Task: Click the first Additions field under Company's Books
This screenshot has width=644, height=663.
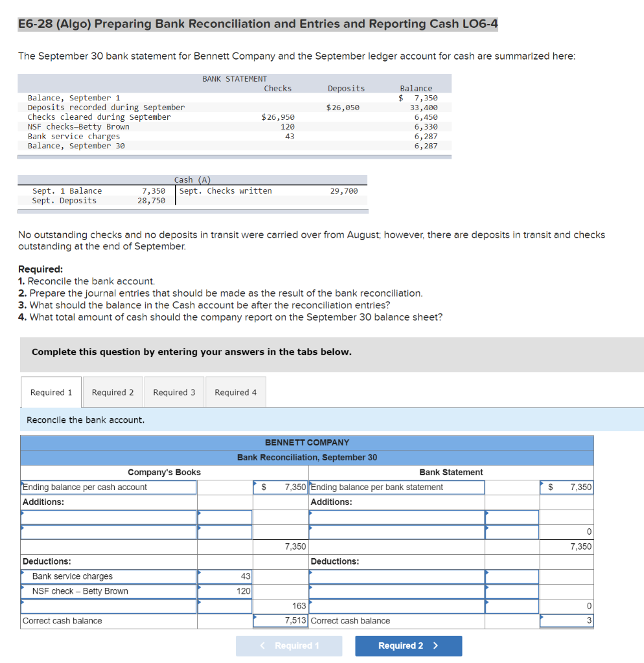Action: pyautogui.click(x=108, y=517)
